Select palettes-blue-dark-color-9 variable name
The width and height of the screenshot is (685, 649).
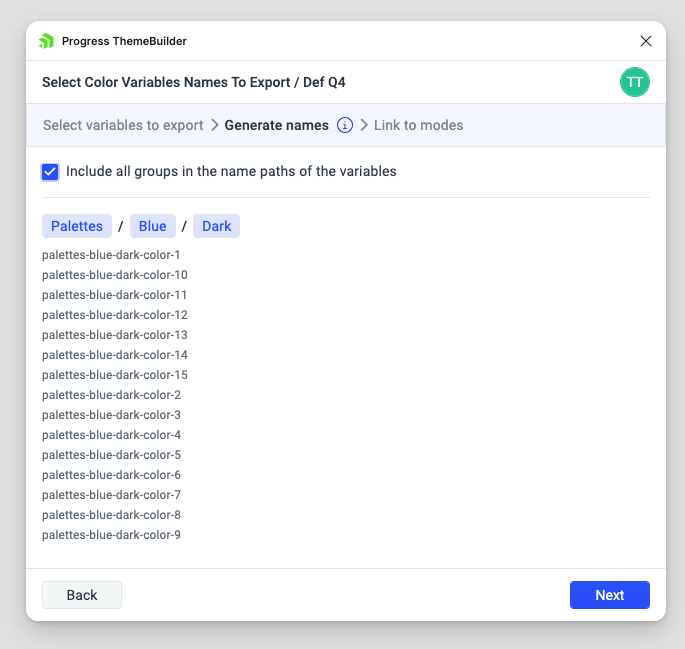pyautogui.click(x=111, y=535)
